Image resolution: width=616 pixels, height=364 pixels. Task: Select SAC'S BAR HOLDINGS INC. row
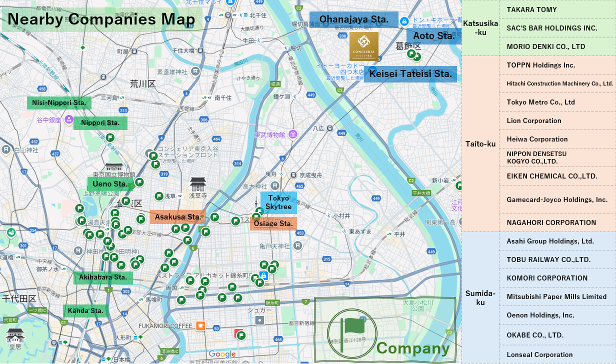557,28
